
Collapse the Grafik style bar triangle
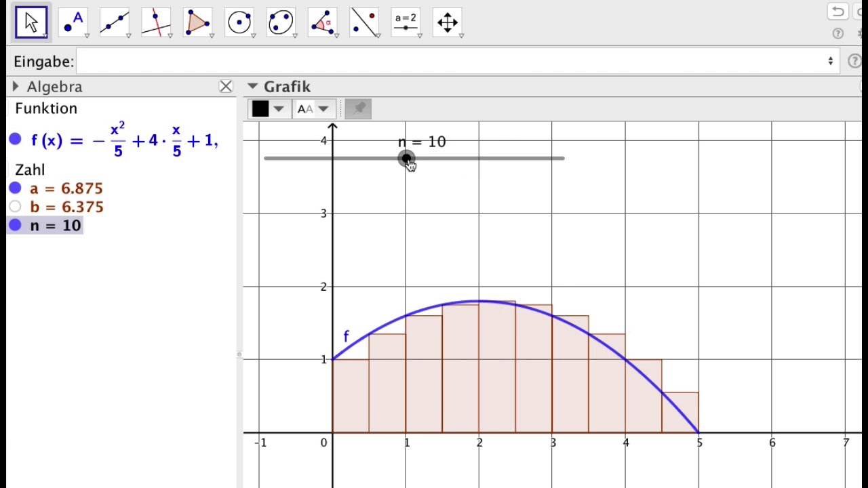pyautogui.click(x=252, y=87)
